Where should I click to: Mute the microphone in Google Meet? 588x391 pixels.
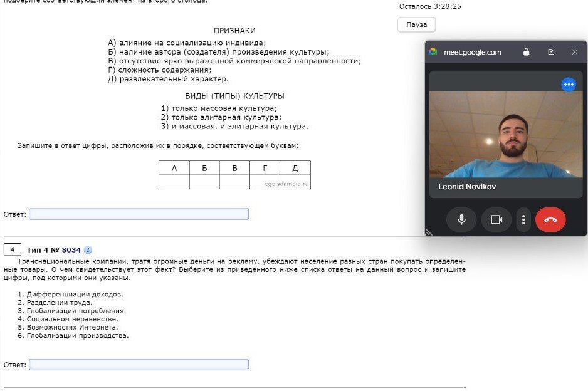461,220
